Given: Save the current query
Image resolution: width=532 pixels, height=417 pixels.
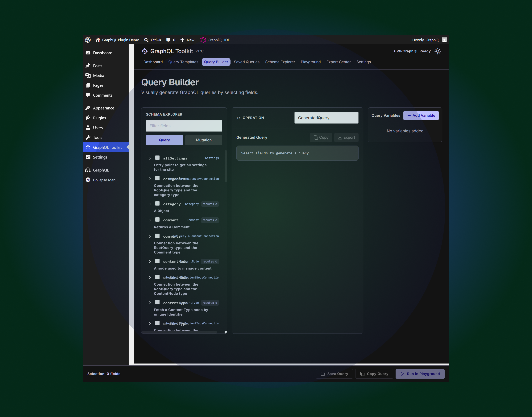Looking at the screenshot, I should [x=334, y=374].
